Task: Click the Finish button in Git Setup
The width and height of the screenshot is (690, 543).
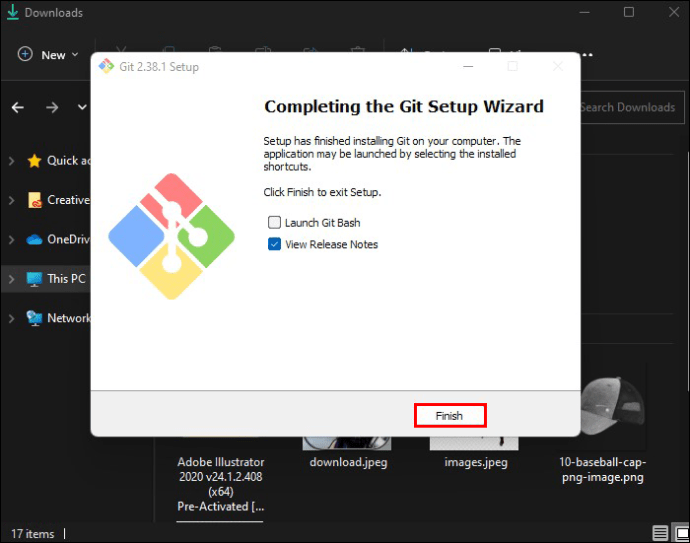Action: coord(450,415)
